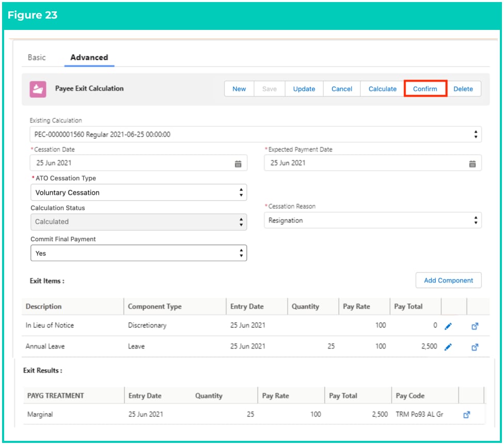Open Marginal exit result external link
Viewport: 504px width, 445px height.
point(467,415)
